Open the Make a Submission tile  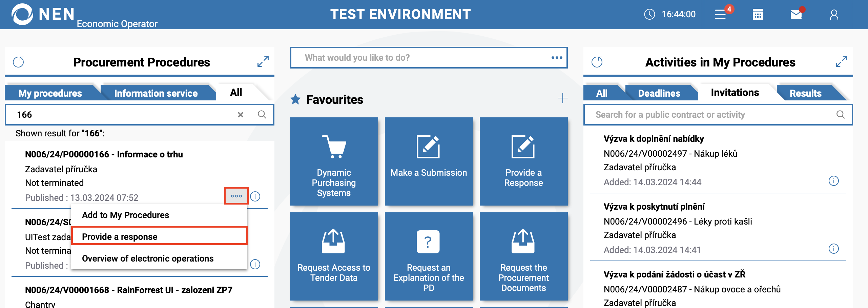[x=429, y=161]
